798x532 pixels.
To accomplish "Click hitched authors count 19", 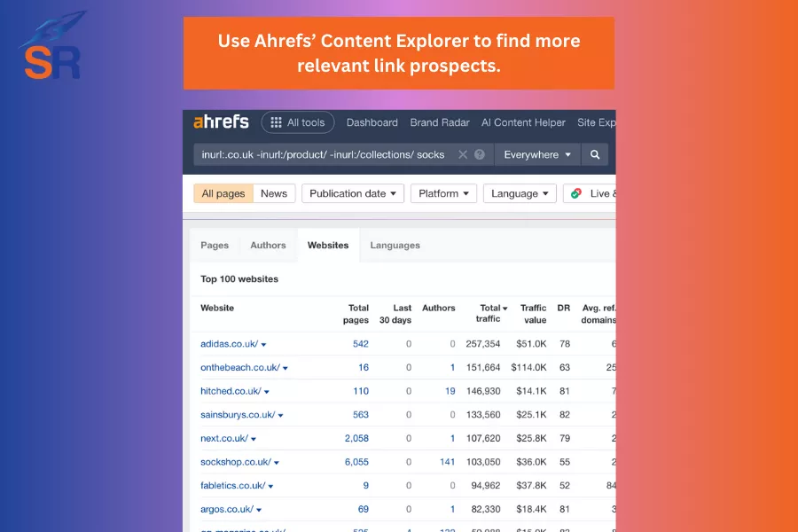I will [450, 391].
